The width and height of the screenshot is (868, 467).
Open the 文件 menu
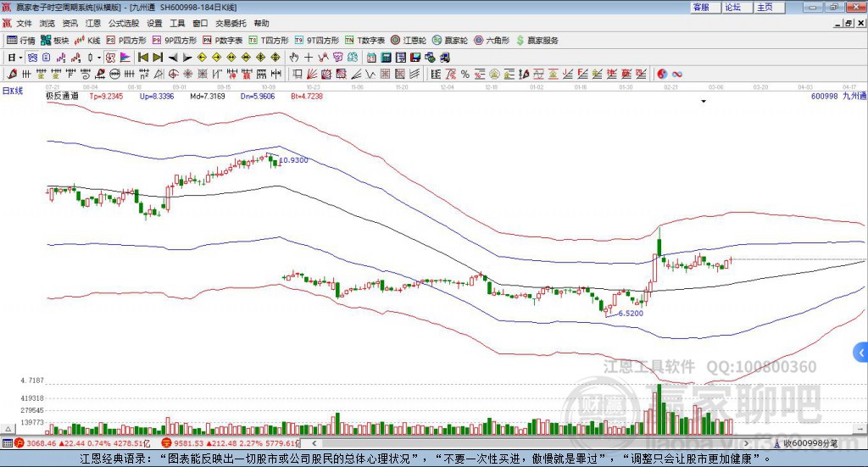point(24,23)
